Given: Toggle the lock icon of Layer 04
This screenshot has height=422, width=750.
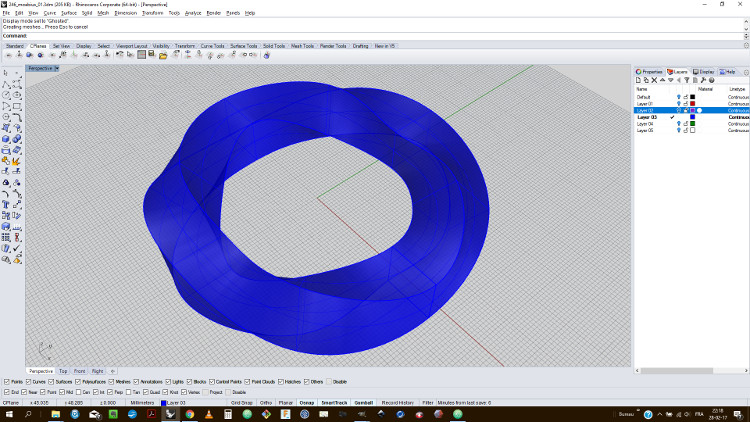Looking at the screenshot, I should tap(685, 124).
